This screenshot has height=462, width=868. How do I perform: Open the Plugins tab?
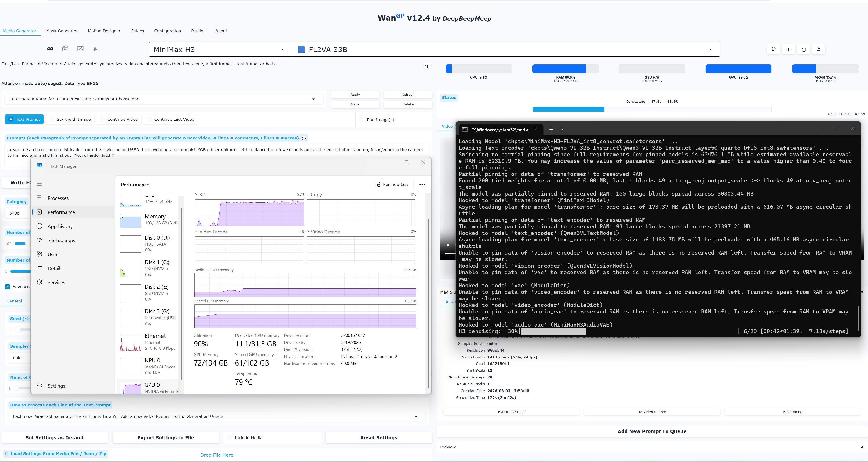pyautogui.click(x=198, y=31)
